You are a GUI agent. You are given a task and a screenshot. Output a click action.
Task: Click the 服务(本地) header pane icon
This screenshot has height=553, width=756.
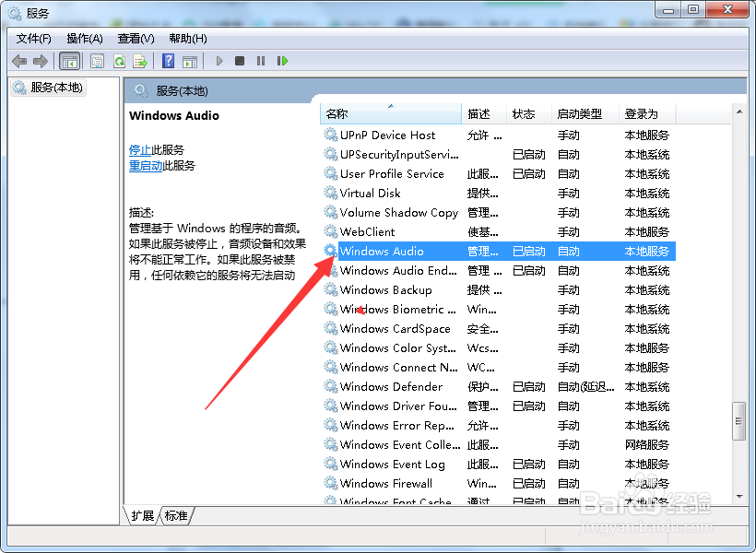point(140,90)
